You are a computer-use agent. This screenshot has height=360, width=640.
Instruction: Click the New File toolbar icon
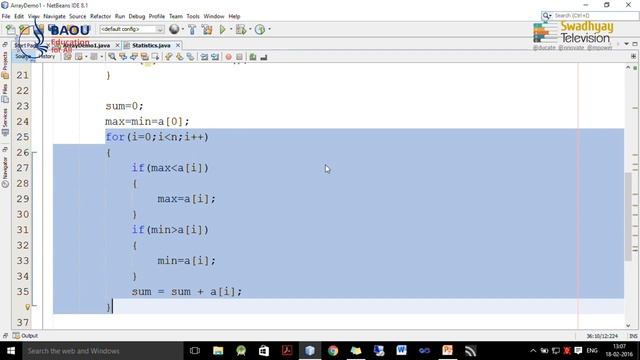click(x=10, y=29)
